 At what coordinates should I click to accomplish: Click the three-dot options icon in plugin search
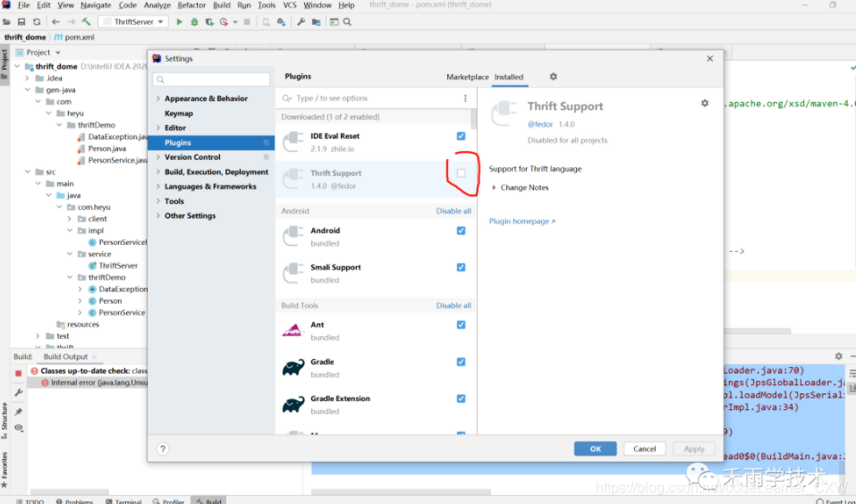click(x=465, y=98)
